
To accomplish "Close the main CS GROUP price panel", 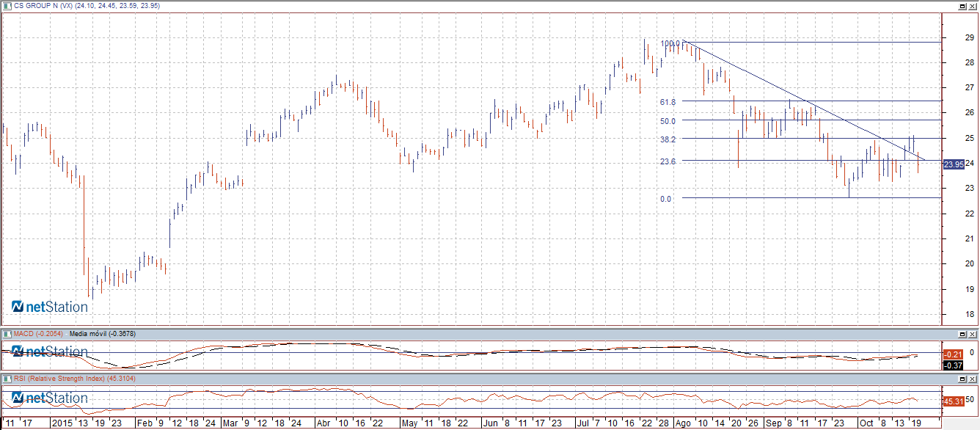I will [x=973, y=6].
